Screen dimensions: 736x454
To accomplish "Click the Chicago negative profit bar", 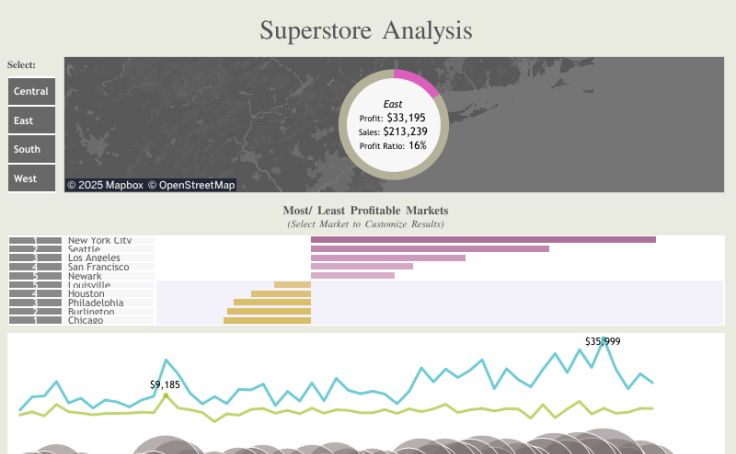I will pos(267,320).
